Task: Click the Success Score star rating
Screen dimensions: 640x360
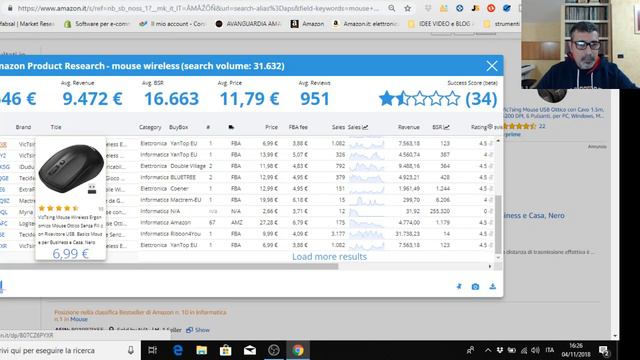Action: (419, 99)
